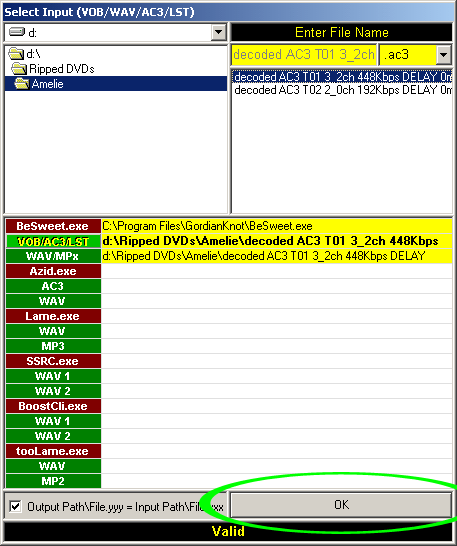Select the SSRC.exe row label
457x546 pixels.
[53, 361]
